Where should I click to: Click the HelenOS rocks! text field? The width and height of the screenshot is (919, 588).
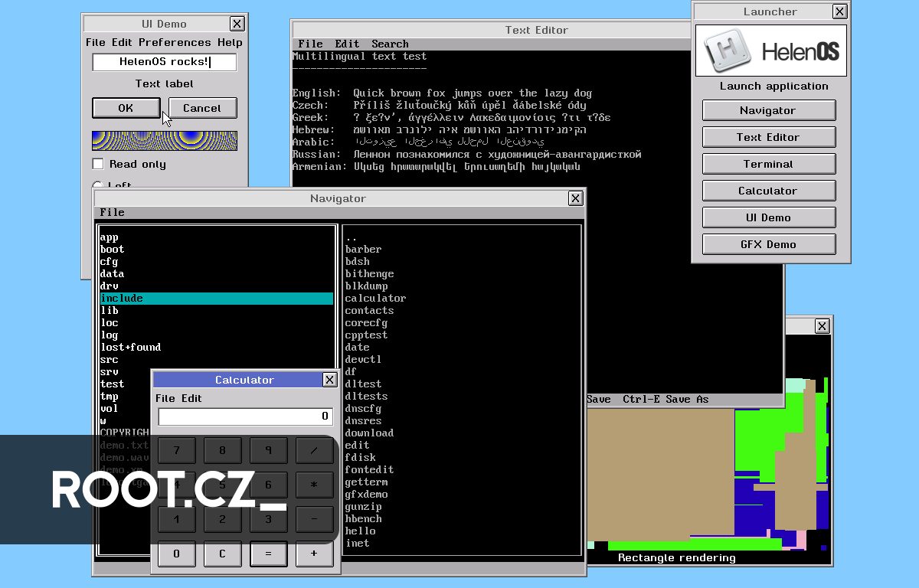point(164,62)
